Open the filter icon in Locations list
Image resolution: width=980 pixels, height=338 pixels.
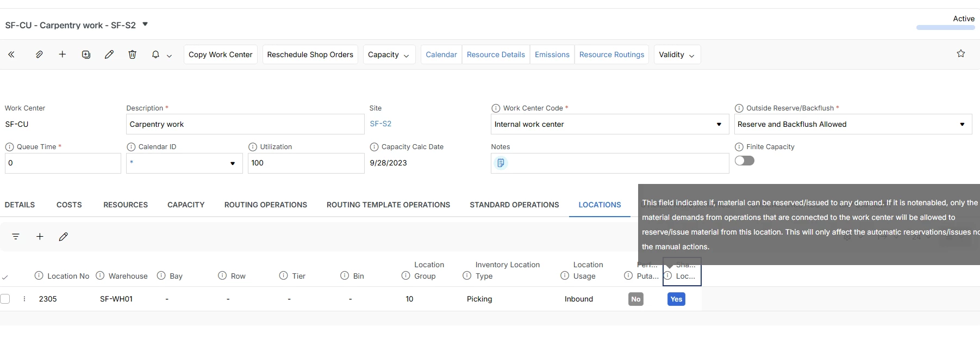pyautogui.click(x=16, y=236)
